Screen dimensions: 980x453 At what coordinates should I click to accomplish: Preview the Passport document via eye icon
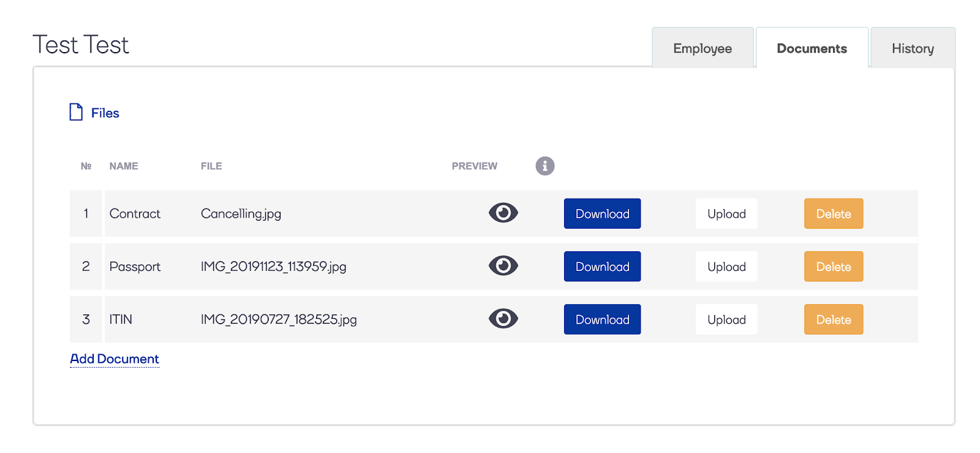(503, 266)
